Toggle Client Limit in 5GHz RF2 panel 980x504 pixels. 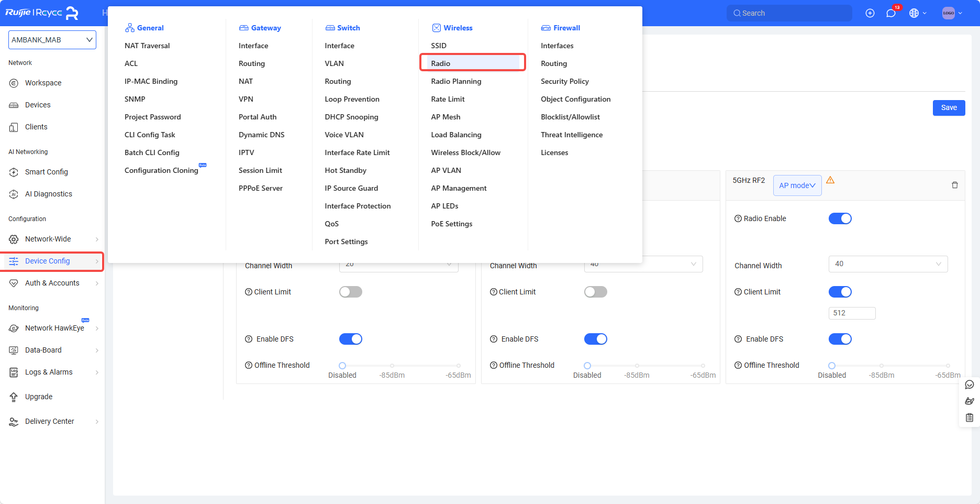[840, 292]
